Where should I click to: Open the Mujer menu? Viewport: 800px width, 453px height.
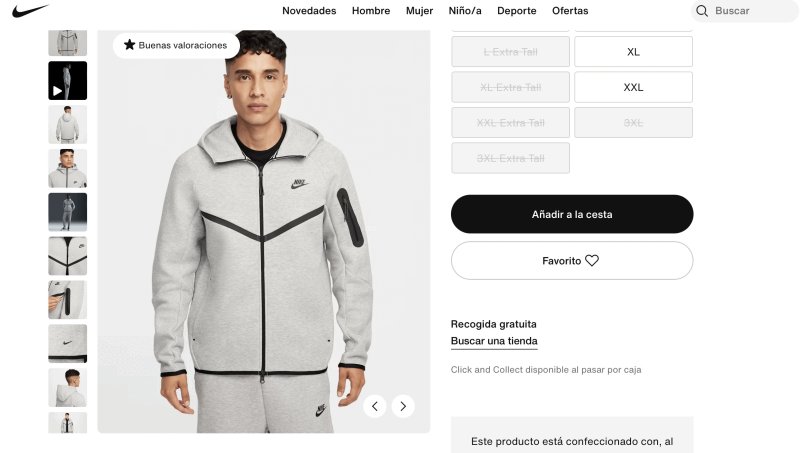pos(419,11)
